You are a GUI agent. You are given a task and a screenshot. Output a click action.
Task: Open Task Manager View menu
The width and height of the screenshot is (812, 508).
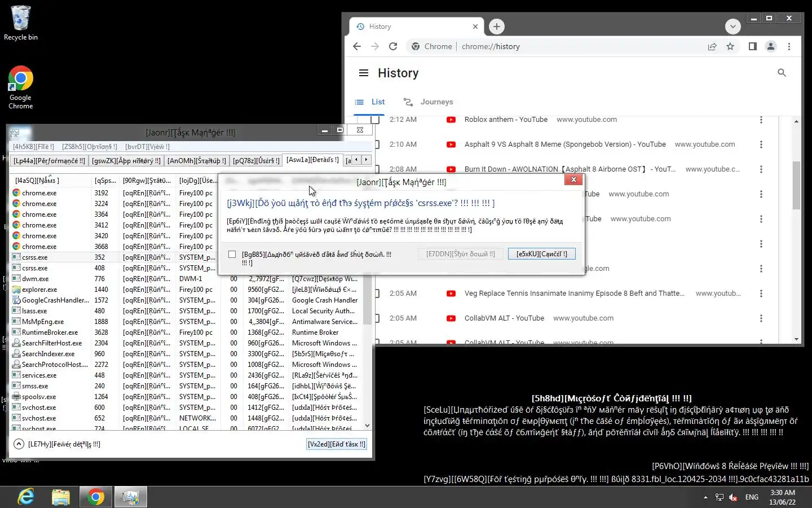pos(147,147)
